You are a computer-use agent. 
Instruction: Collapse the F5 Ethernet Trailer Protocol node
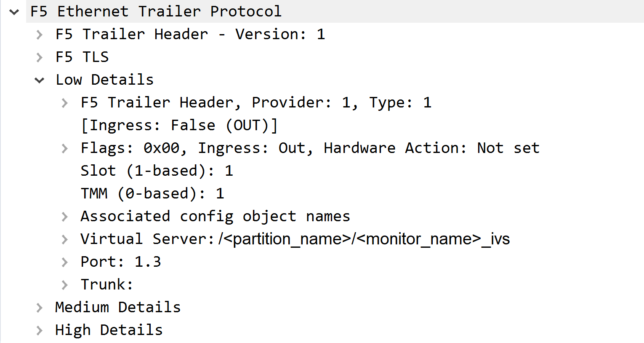[x=14, y=11]
